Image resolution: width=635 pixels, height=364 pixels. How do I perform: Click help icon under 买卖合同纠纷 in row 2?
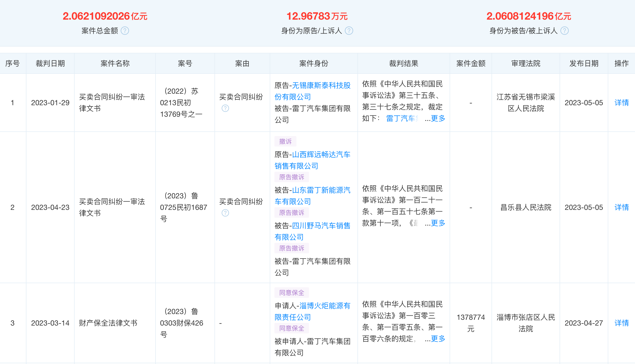pos(225,213)
